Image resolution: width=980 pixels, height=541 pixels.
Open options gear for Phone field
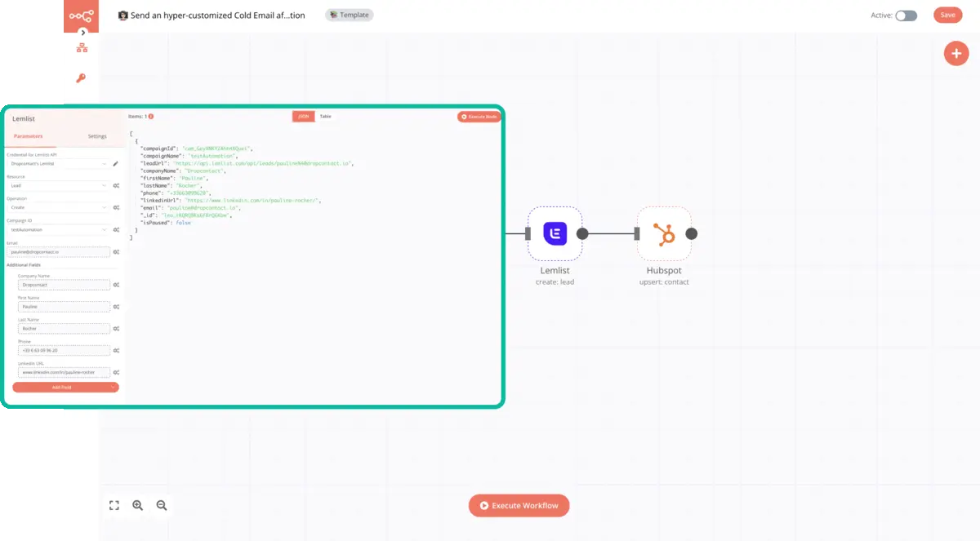click(116, 350)
